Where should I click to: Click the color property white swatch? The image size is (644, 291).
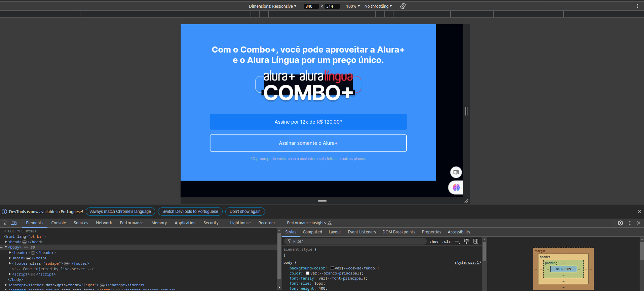pos(308,273)
